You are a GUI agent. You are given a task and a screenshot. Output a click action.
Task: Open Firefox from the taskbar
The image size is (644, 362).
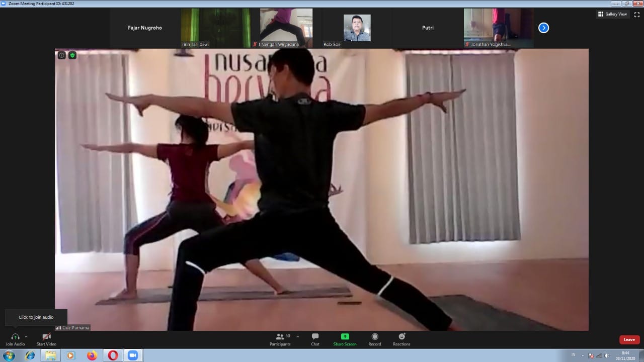(92, 355)
